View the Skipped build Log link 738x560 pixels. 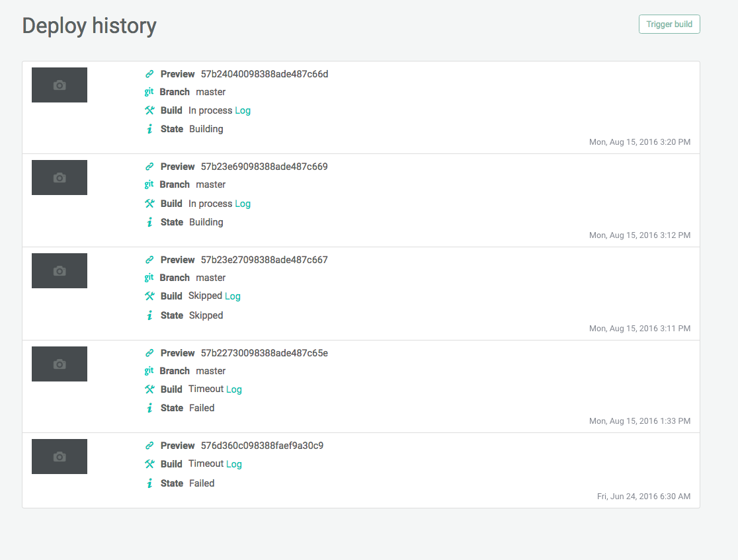(x=233, y=296)
